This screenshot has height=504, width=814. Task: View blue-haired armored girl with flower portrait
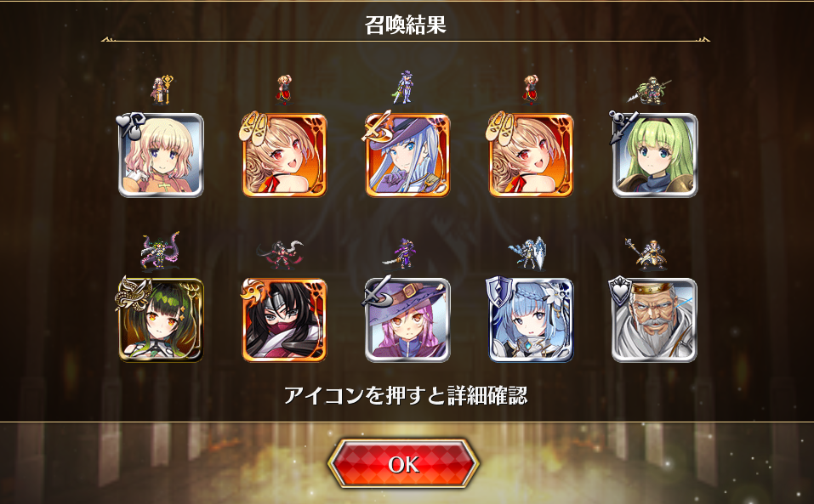click(x=531, y=320)
